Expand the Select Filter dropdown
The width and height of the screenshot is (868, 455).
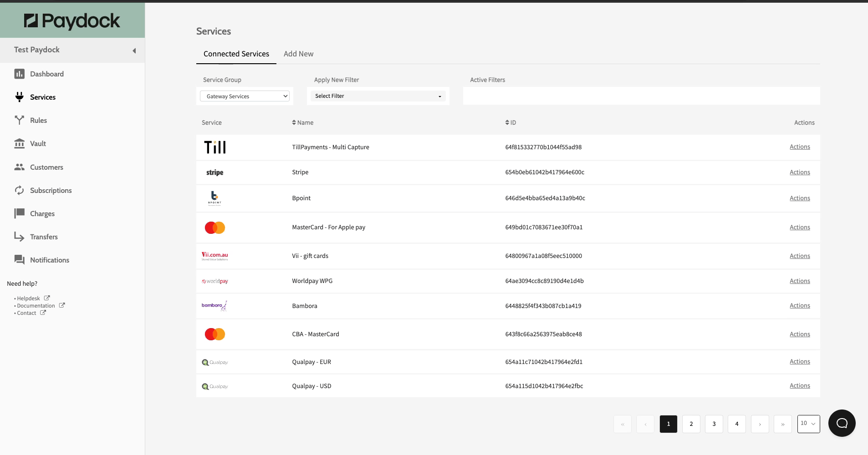[378, 96]
